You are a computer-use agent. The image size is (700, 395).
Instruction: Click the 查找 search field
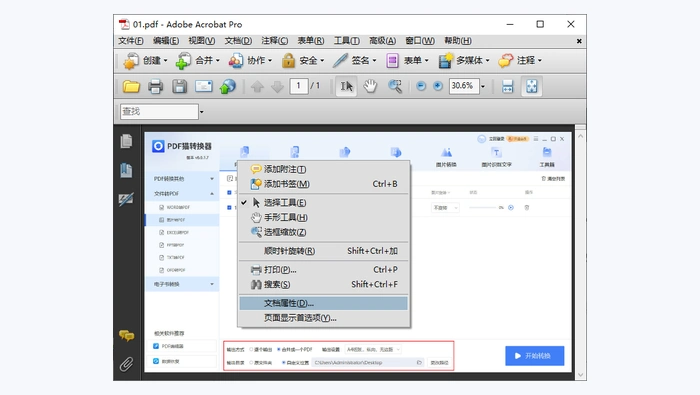[159, 112]
